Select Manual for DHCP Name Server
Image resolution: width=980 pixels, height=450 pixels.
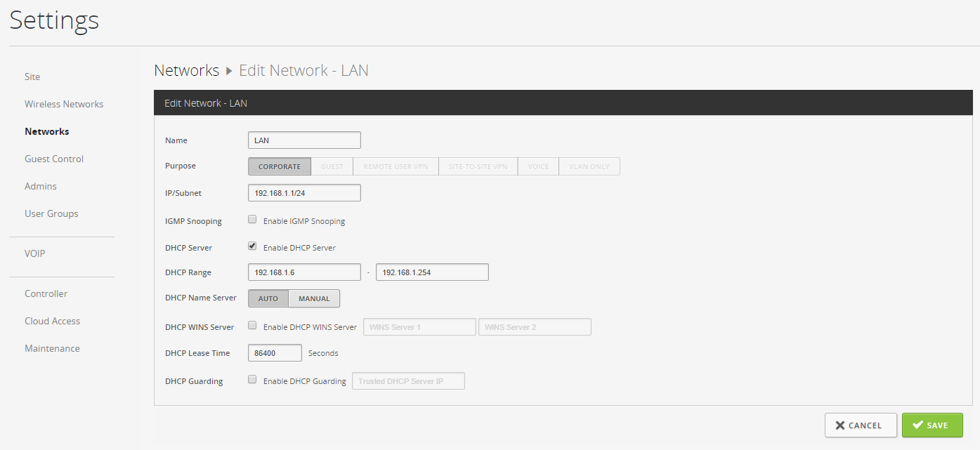pyautogui.click(x=314, y=298)
